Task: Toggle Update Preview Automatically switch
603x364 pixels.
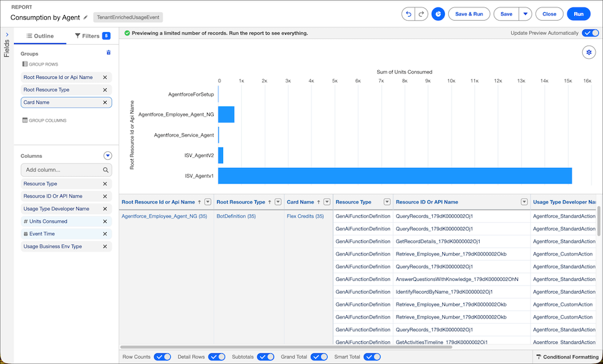Action: (590, 33)
